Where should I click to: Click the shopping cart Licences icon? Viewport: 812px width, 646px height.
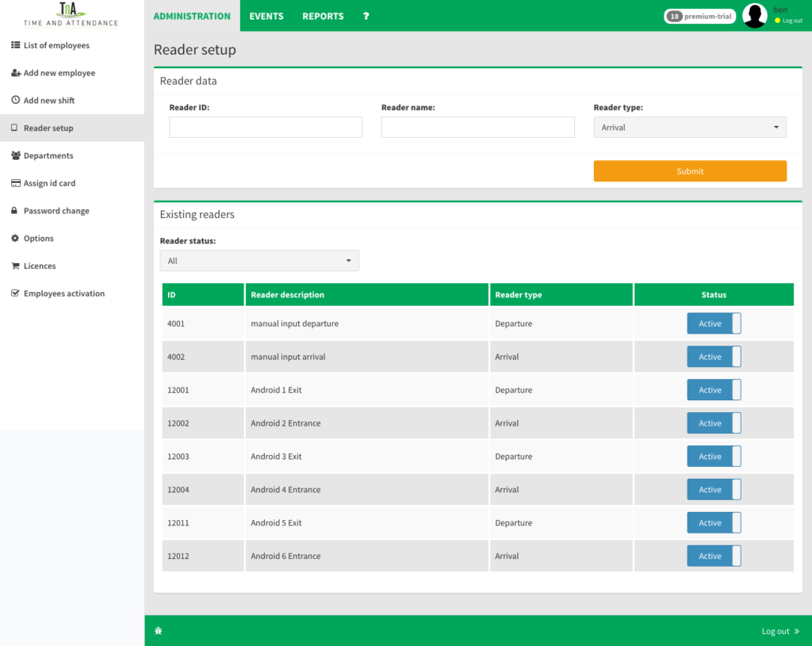point(15,266)
